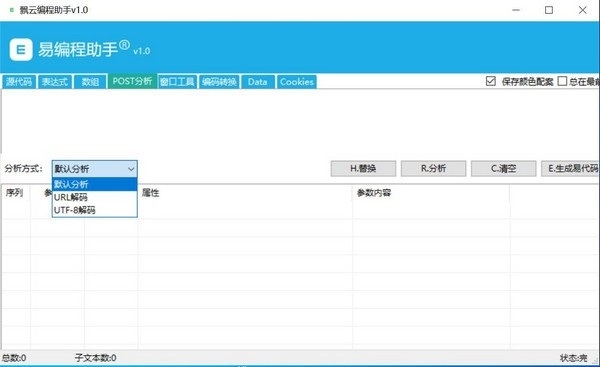Collapse the 分析方式 combo box arrow

[x=131, y=169]
